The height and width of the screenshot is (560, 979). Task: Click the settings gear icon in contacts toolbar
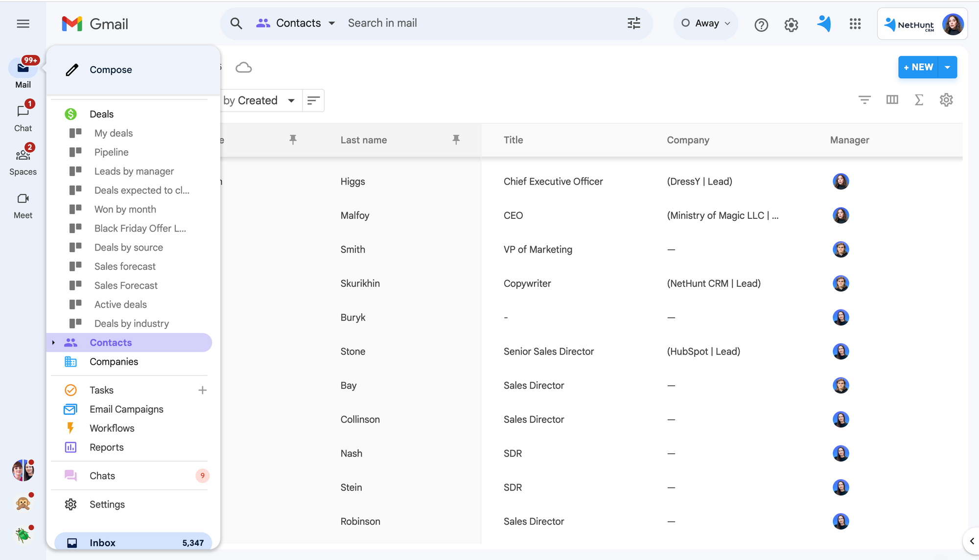946,99
